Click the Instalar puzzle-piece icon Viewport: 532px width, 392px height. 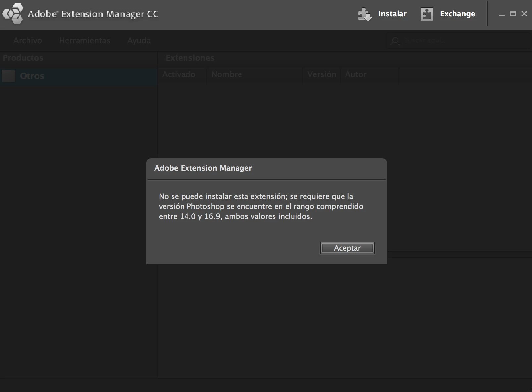365,14
